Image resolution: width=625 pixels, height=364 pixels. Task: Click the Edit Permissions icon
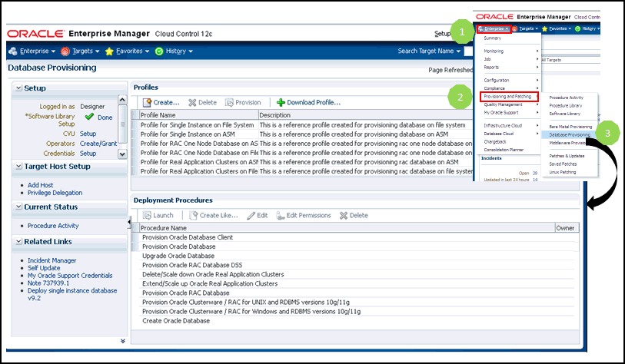pos(281,216)
